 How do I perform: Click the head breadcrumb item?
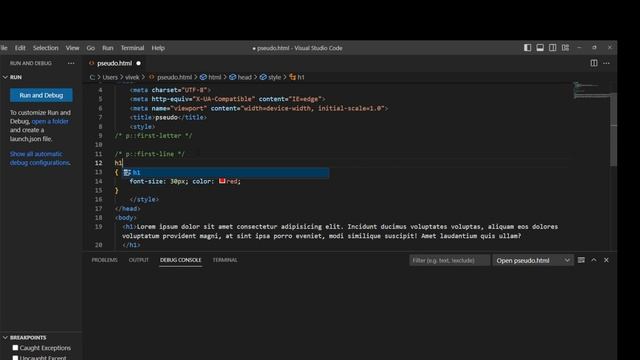coord(240,77)
